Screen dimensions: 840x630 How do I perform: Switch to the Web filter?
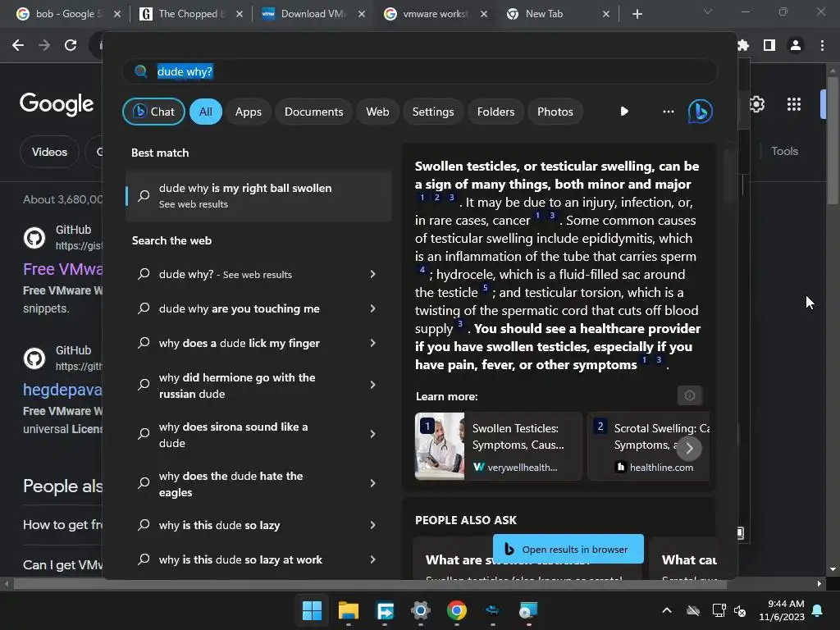(x=377, y=112)
